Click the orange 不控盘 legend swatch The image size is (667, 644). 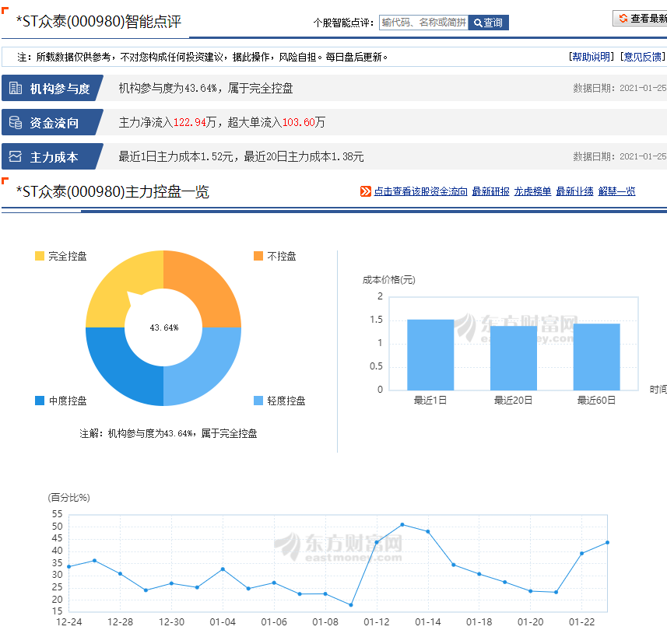(258, 256)
